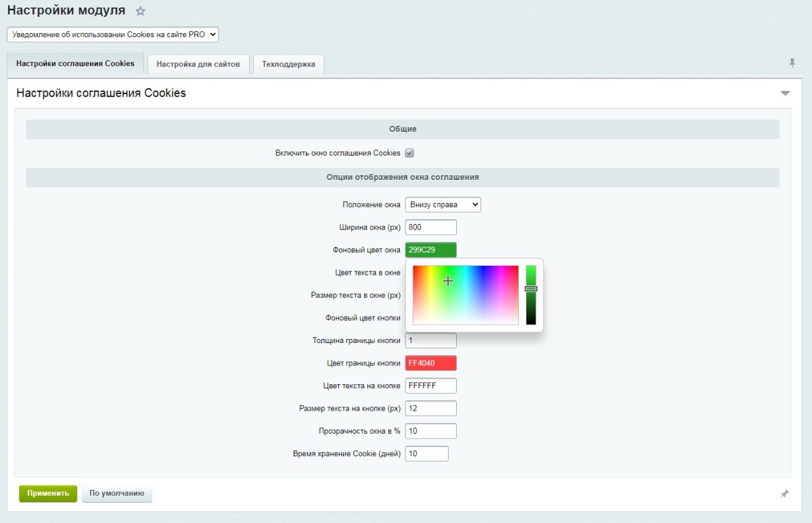
Task: Click the Прозрачность окна в % field
Action: pos(430,431)
